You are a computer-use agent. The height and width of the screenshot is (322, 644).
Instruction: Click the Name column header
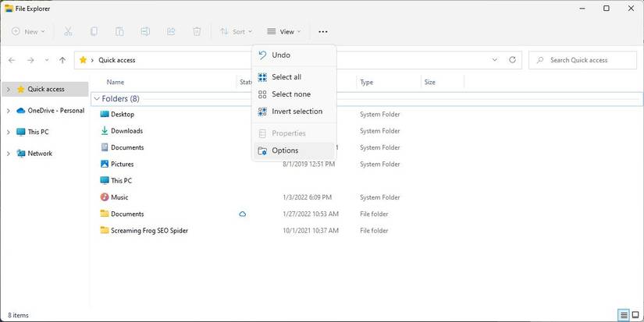pyautogui.click(x=116, y=82)
